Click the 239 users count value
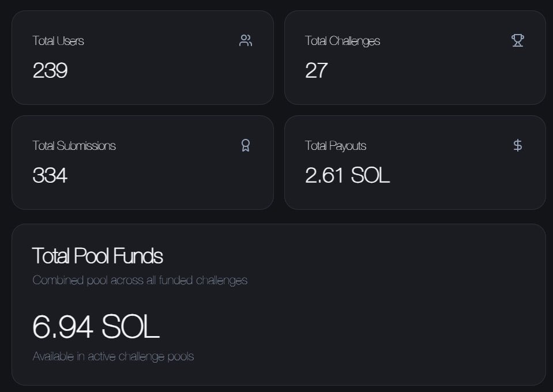This screenshot has height=392, width=553. click(50, 70)
